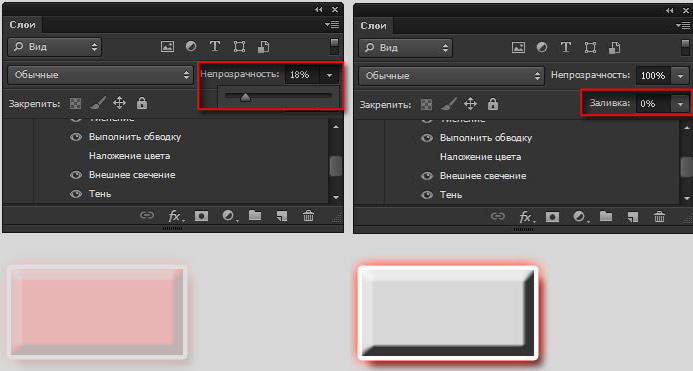Select the Слои tab in left panel

tap(23, 25)
